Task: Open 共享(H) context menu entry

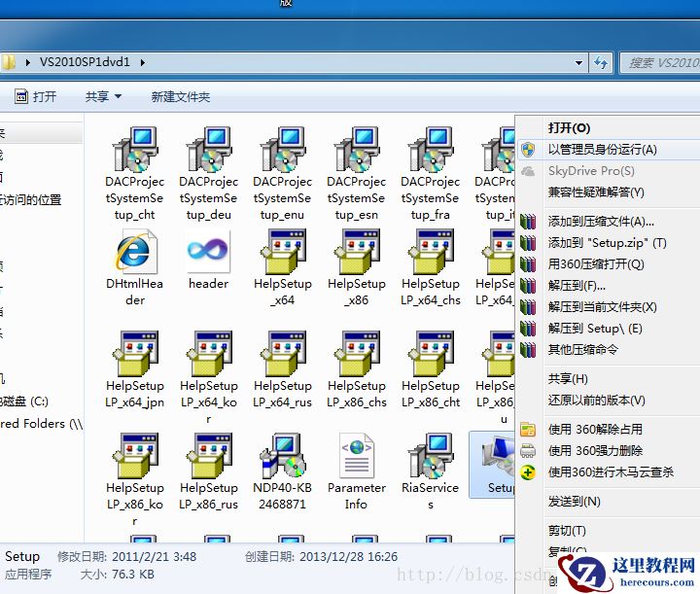Action: (x=608, y=379)
